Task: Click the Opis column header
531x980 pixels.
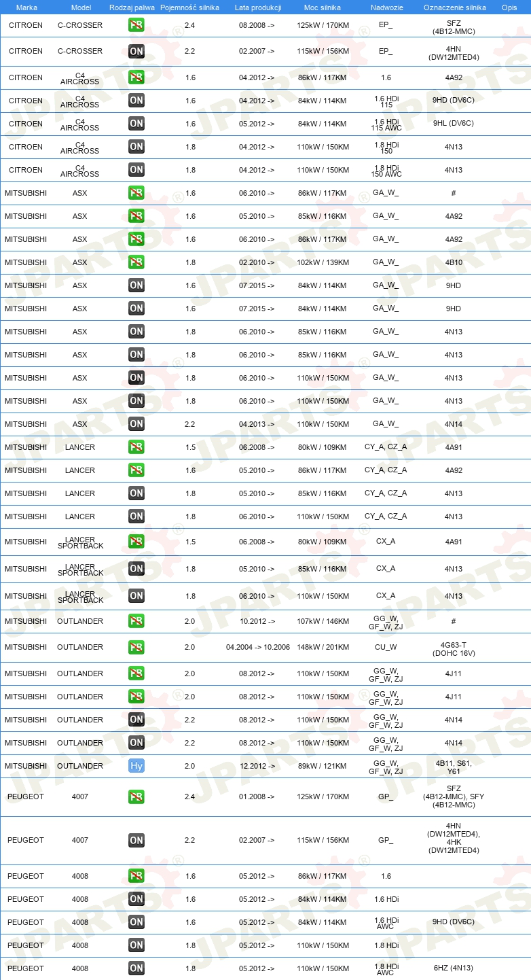Action: pyautogui.click(x=509, y=7)
